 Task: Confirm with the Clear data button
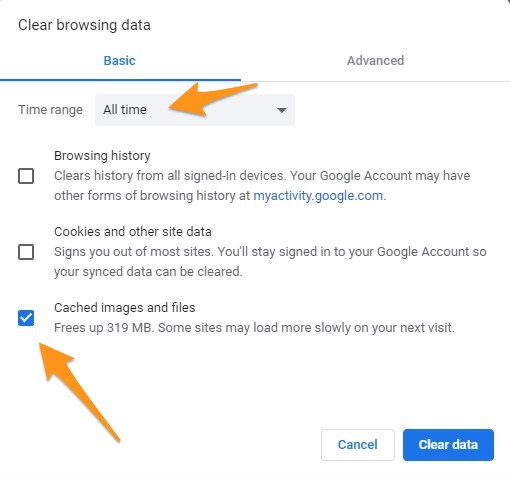448,445
